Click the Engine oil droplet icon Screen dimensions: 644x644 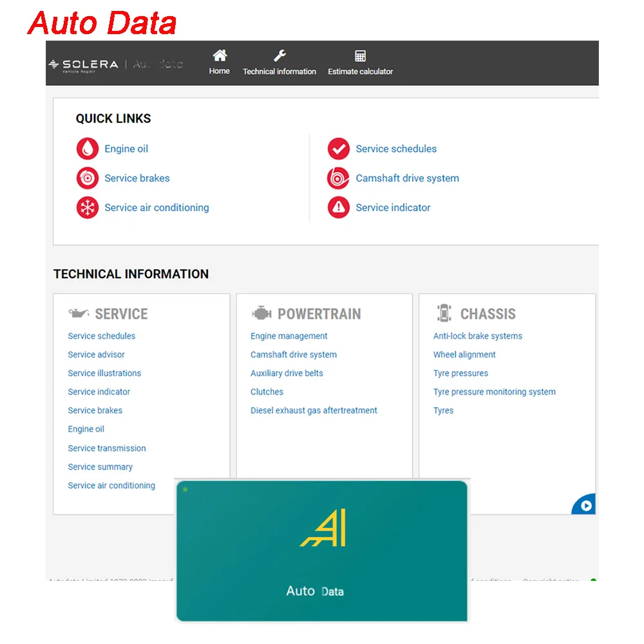[x=87, y=148]
